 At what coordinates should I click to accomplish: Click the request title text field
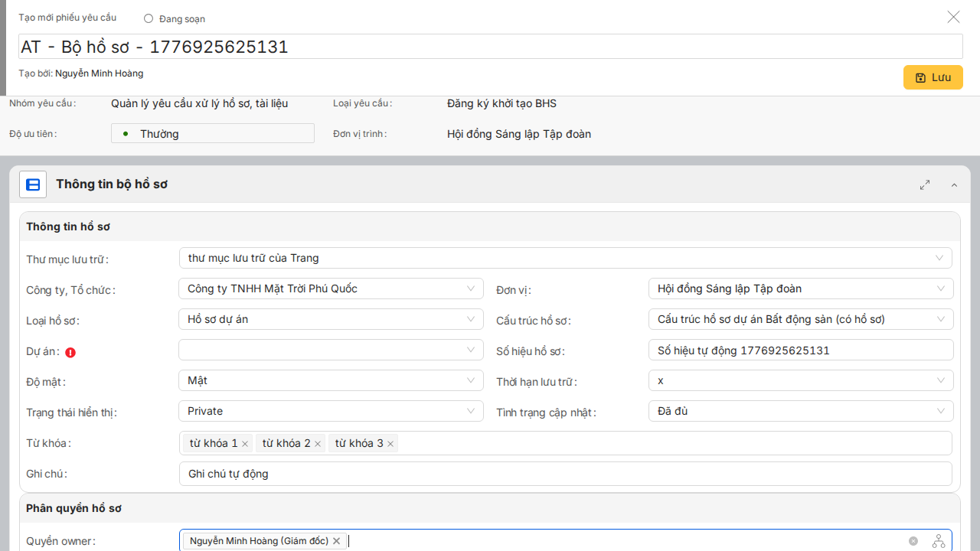(x=490, y=47)
